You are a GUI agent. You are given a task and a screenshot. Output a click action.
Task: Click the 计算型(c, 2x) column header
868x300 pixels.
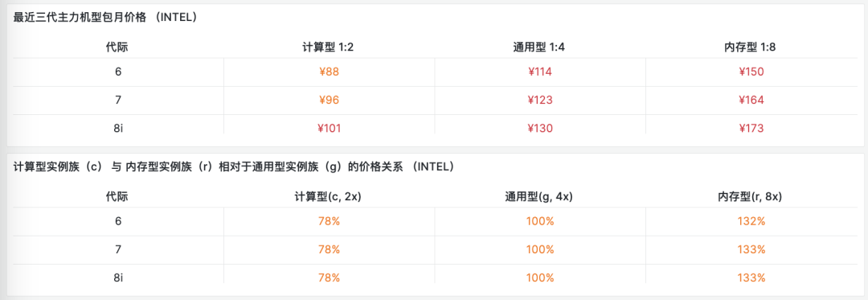pos(329,196)
